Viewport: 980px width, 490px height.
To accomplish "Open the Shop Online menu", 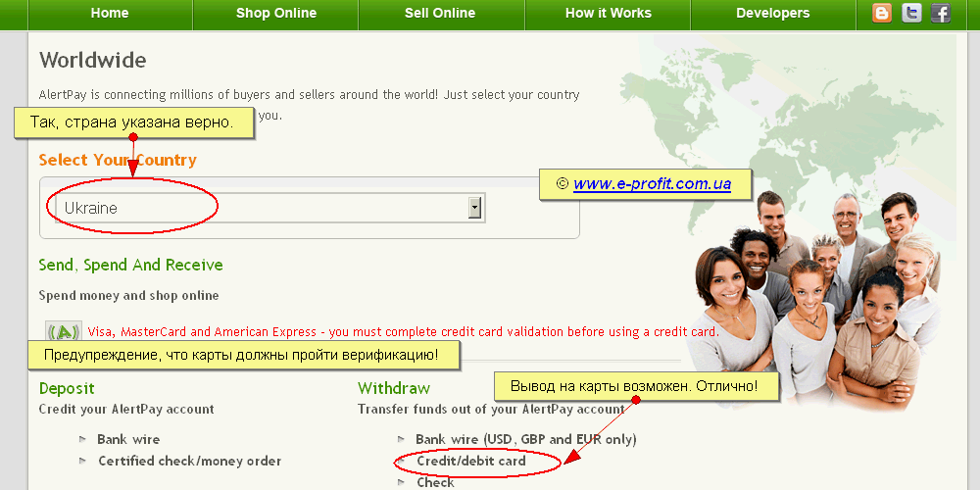I will [x=276, y=13].
